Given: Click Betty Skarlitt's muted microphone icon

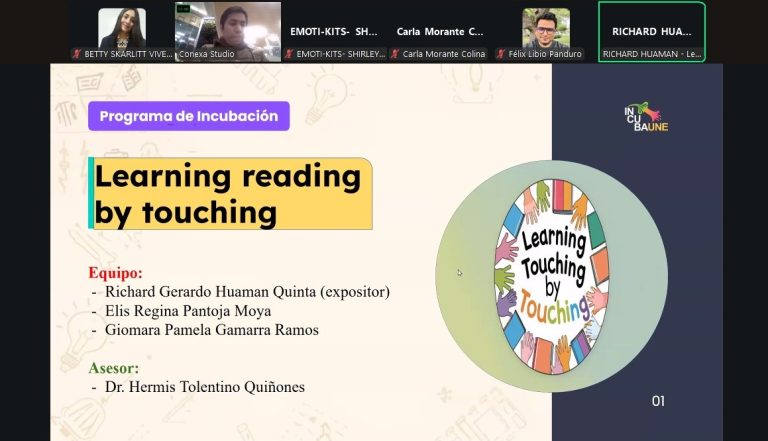Looking at the screenshot, I should pyautogui.click(x=77, y=54).
